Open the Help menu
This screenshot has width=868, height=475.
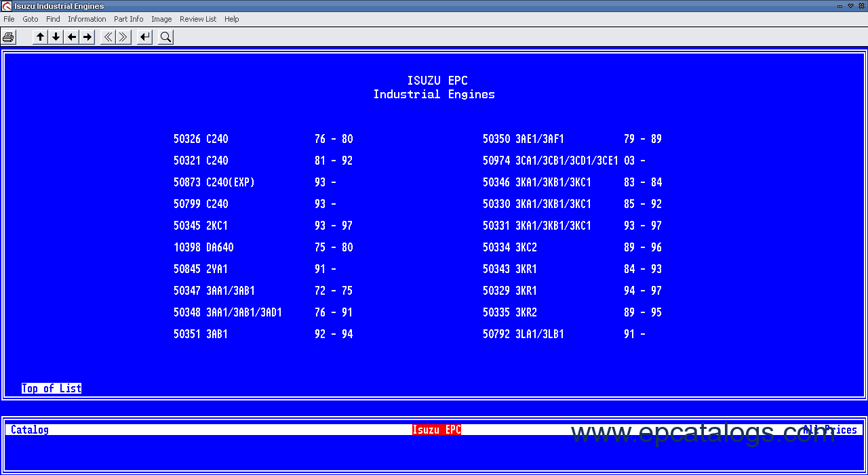[232, 19]
